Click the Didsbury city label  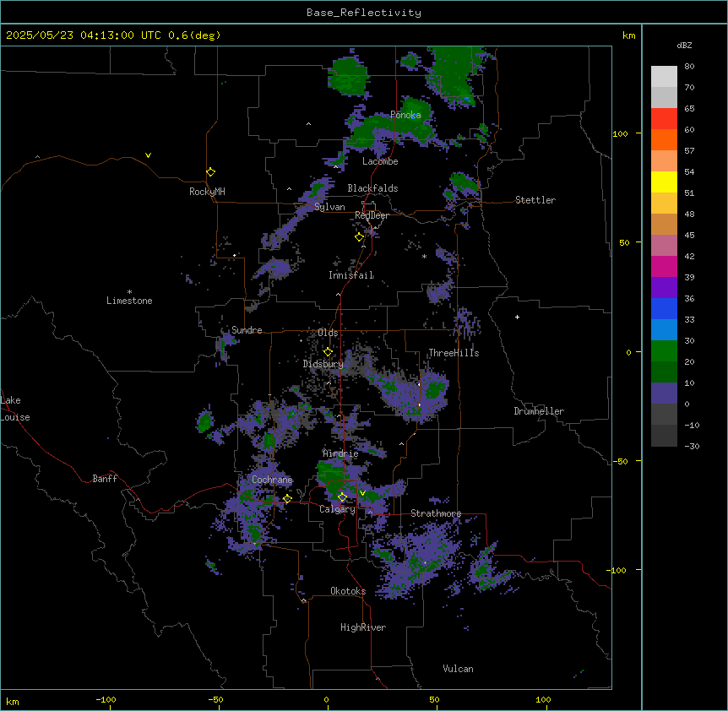[x=323, y=364]
